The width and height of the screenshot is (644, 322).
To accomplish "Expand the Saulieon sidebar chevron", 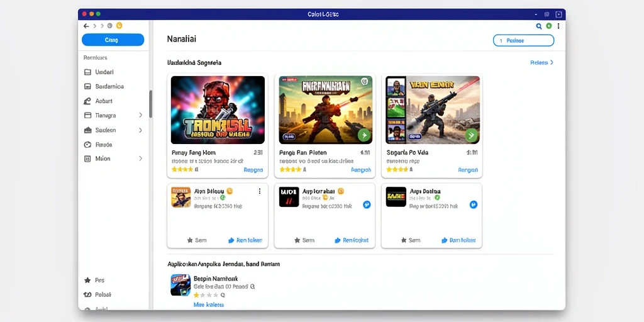I will (x=140, y=130).
